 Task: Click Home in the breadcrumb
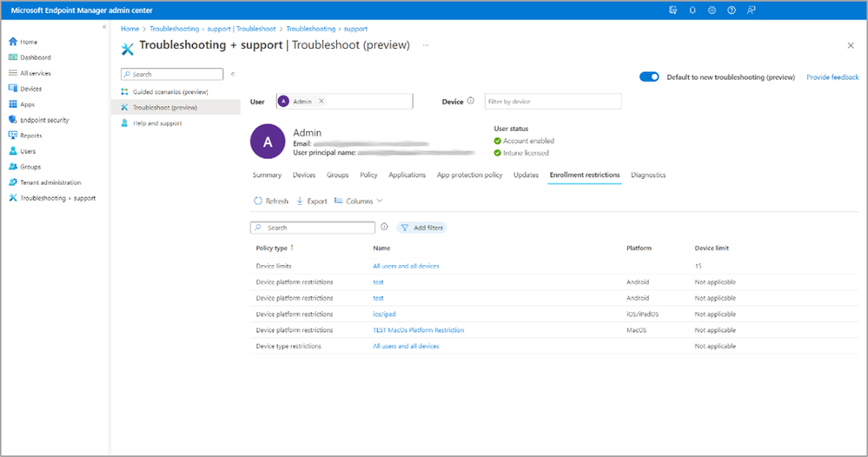tap(130, 29)
